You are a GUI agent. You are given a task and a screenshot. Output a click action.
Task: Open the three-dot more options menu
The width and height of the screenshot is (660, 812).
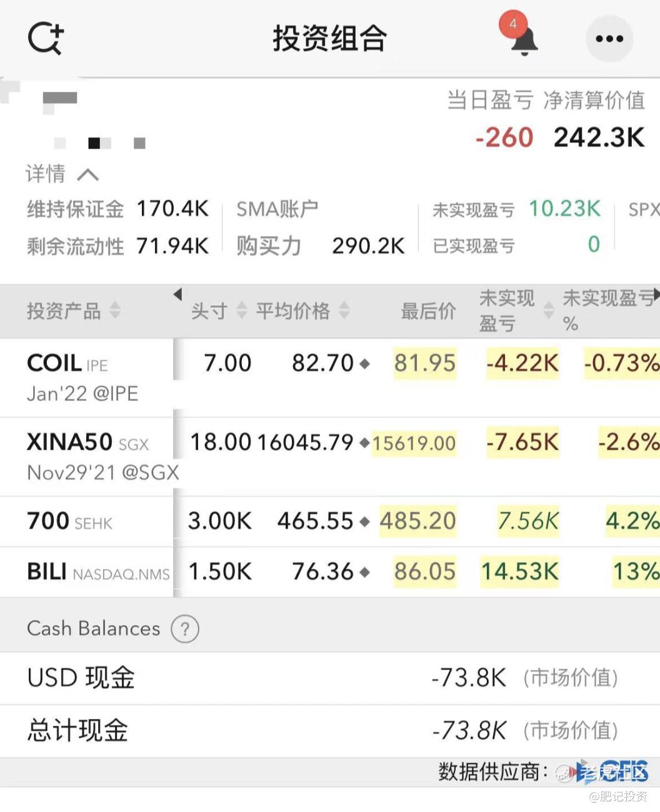tap(609, 39)
